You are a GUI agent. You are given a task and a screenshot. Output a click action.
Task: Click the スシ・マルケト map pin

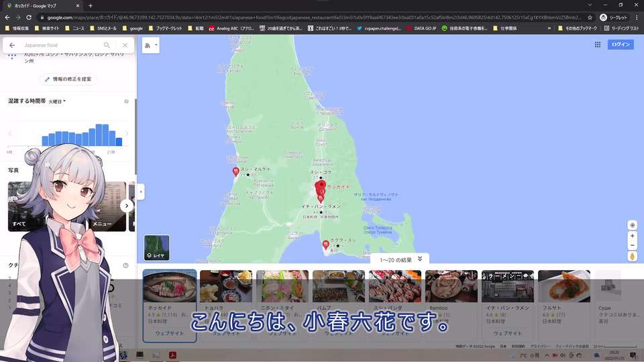235,172
